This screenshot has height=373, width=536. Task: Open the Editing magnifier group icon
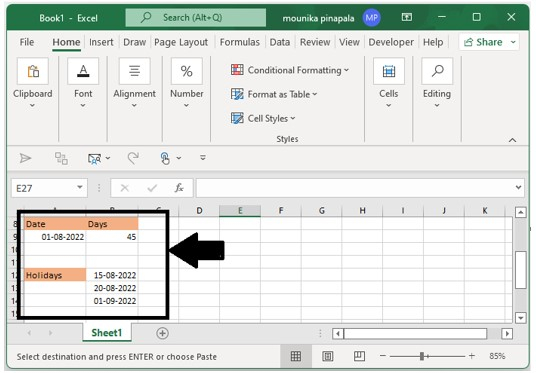coord(437,71)
